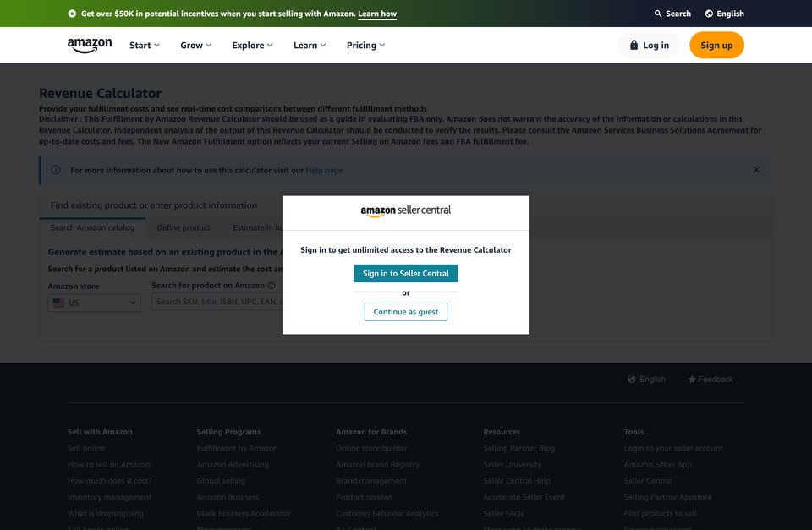Click the Selling Programs footer heading
This screenshot has width=812, height=530.
tap(228, 432)
